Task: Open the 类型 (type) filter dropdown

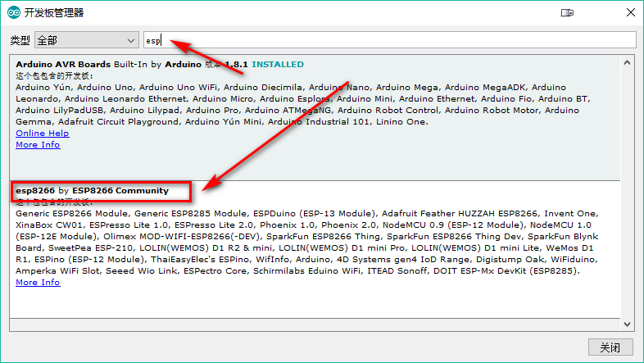Action: coord(86,40)
